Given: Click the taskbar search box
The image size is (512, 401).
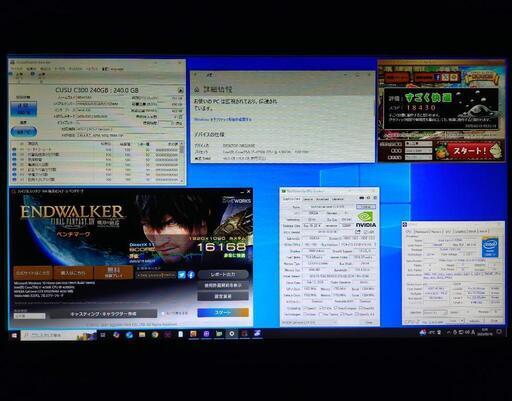Looking at the screenshot, I should point(59,335).
